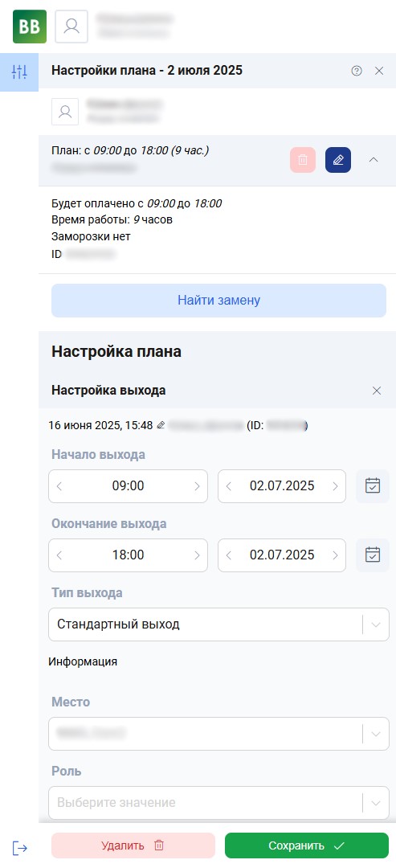Screen dimensions: 396x868
Task: Click the BB logo
Action: coord(30,27)
